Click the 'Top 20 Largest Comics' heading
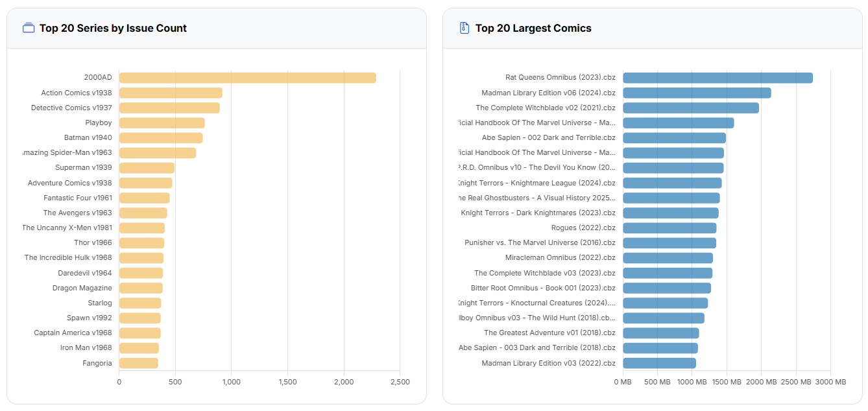 (x=533, y=28)
